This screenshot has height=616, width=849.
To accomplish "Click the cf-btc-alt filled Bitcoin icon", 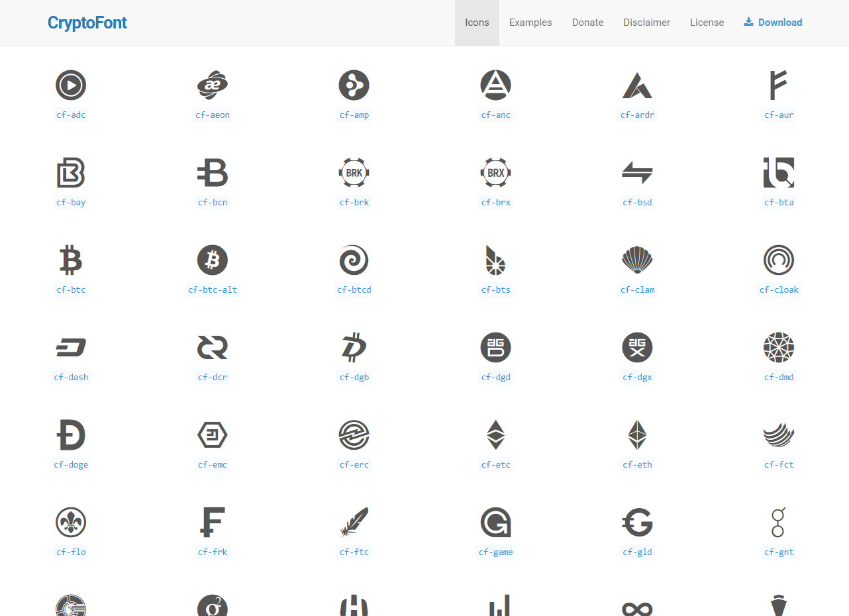I will point(213,260).
